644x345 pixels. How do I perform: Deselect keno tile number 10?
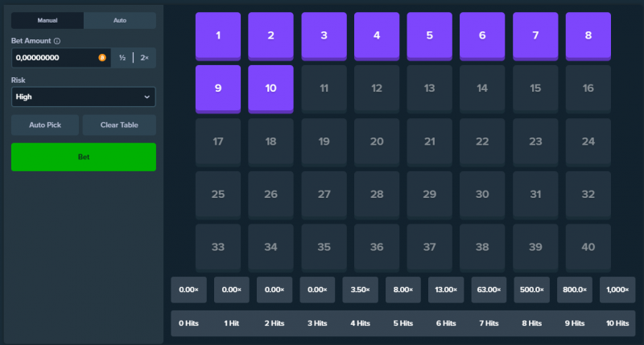[270, 89]
